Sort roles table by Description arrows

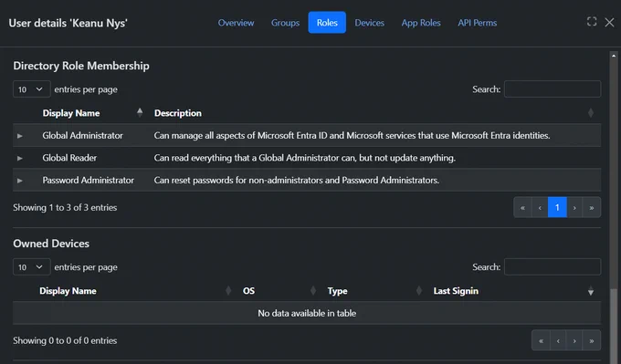pyautogui.click(x=591, y=113)
